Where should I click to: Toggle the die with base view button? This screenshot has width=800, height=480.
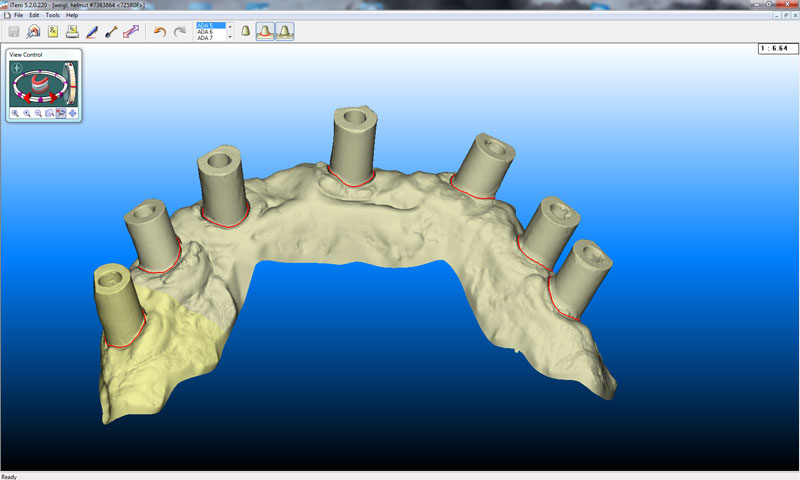[x=285, y=32]
